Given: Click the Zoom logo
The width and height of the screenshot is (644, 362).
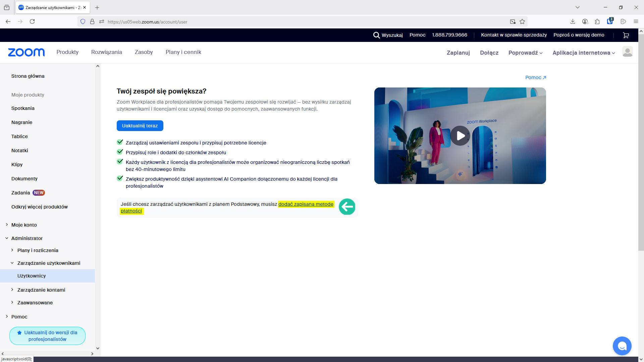Looking at the screenshot, I should (x=26, y=52).
